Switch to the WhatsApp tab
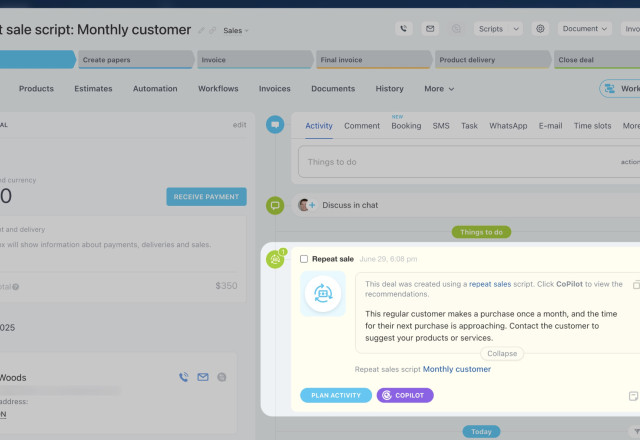The height and width of the screenshot is (440, 640). [x=508, y=126]
